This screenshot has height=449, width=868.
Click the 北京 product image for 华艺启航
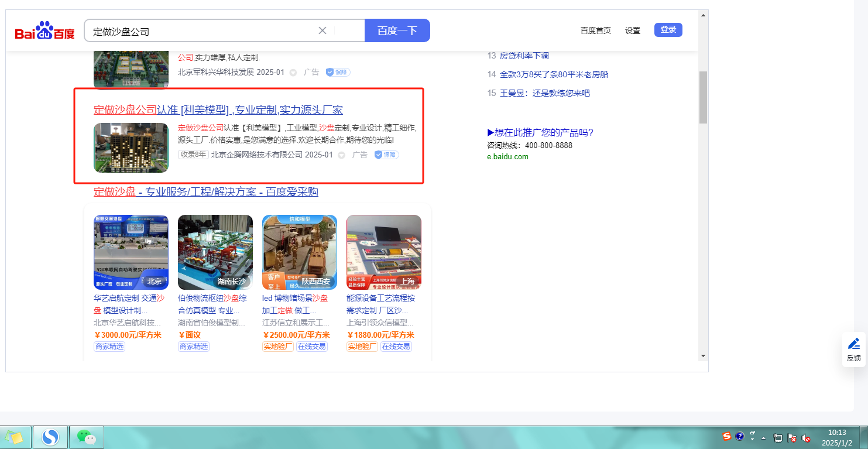coord(131,252)
